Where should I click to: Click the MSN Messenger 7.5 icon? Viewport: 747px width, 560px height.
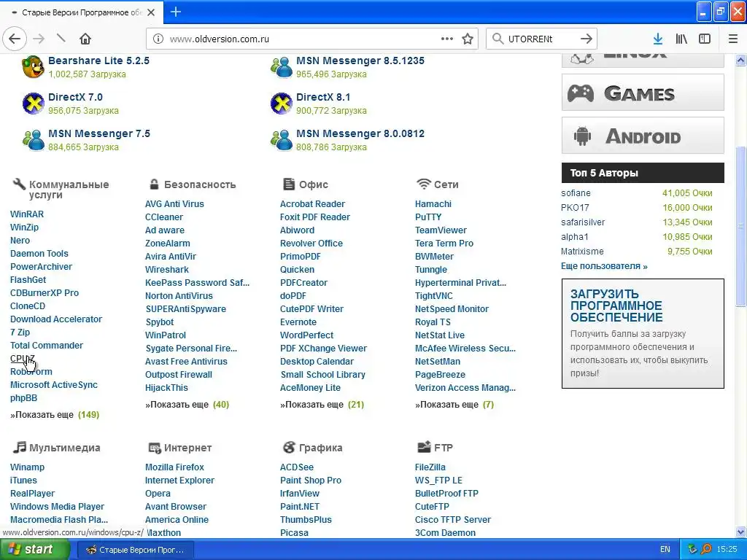pos(34,140)
